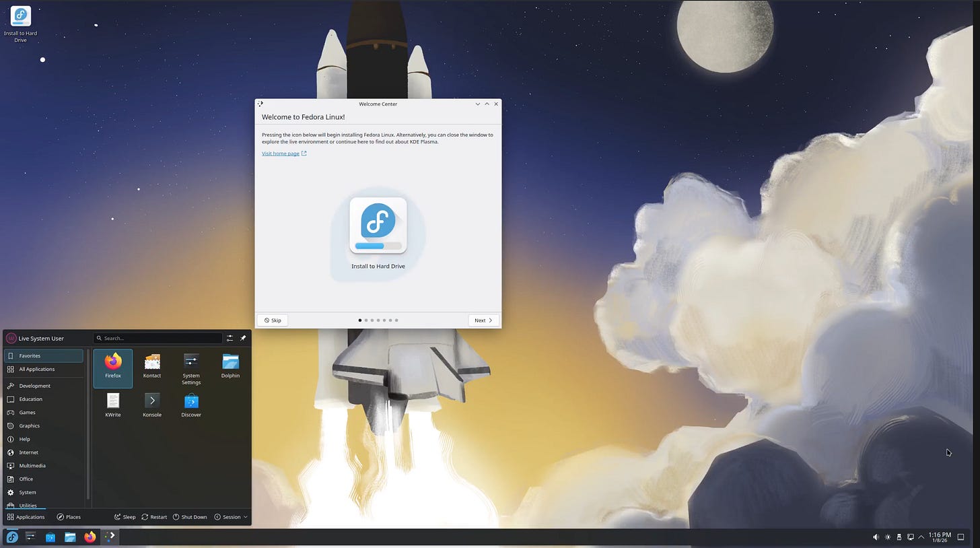Click the Live System User avatar
The image size is (980, 548).
pos(11,338)
